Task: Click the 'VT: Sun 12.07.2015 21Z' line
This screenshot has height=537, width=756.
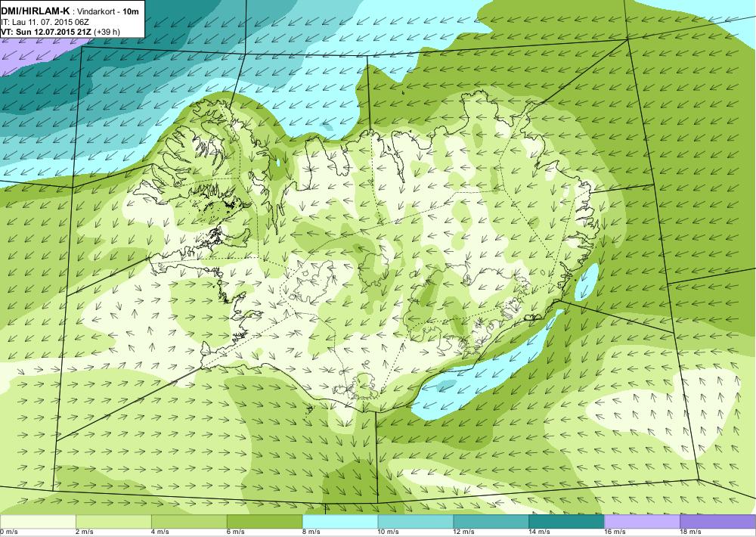Action: pyautogui.click(x=46, y=33)
